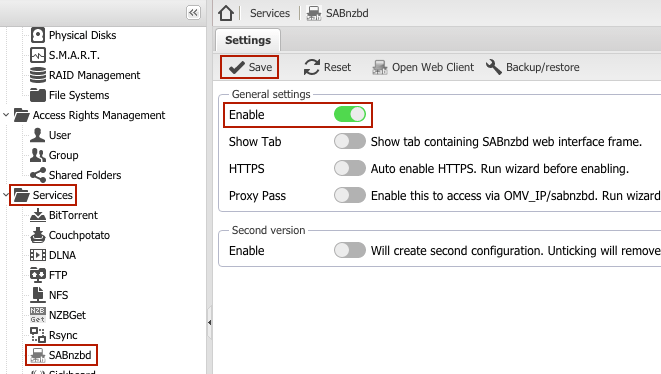
Task: Click the Services folder icon in tree
Action: (21, 195)
